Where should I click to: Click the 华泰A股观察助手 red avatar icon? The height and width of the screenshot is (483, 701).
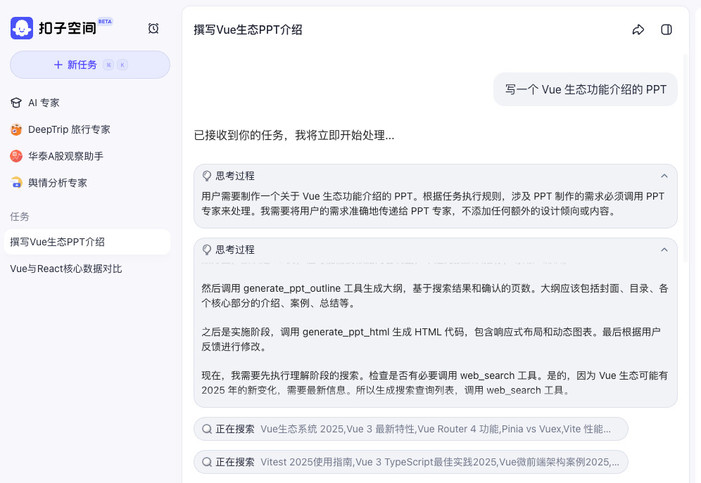coord(16,156)
